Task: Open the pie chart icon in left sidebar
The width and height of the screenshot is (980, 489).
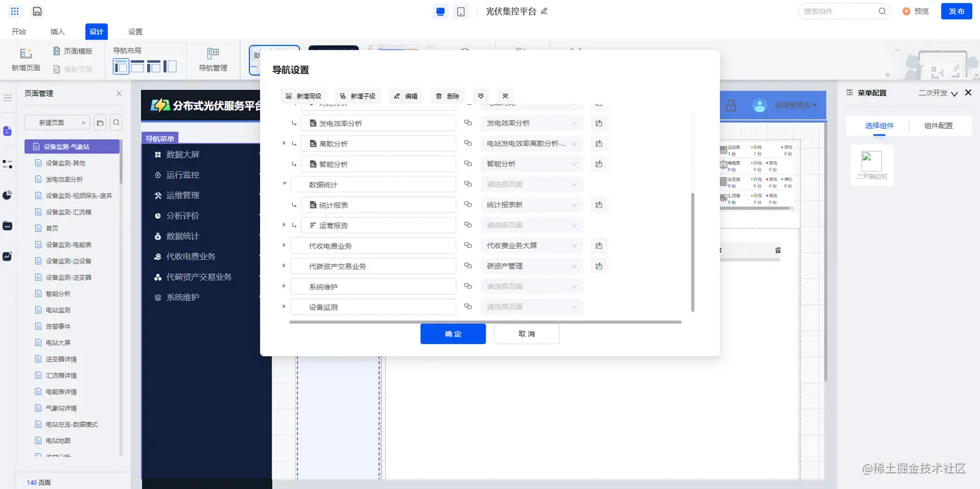Action: (x=7, y=194)
